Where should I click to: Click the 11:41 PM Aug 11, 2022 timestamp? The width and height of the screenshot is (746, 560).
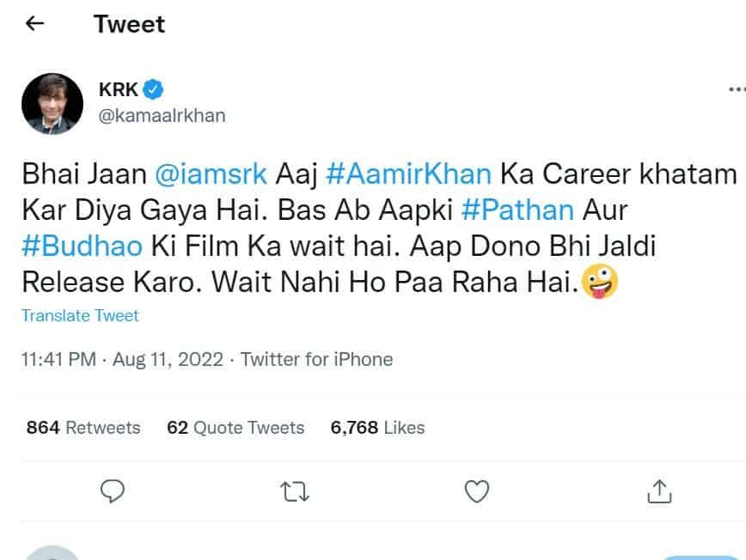click(x=122, y=359)
